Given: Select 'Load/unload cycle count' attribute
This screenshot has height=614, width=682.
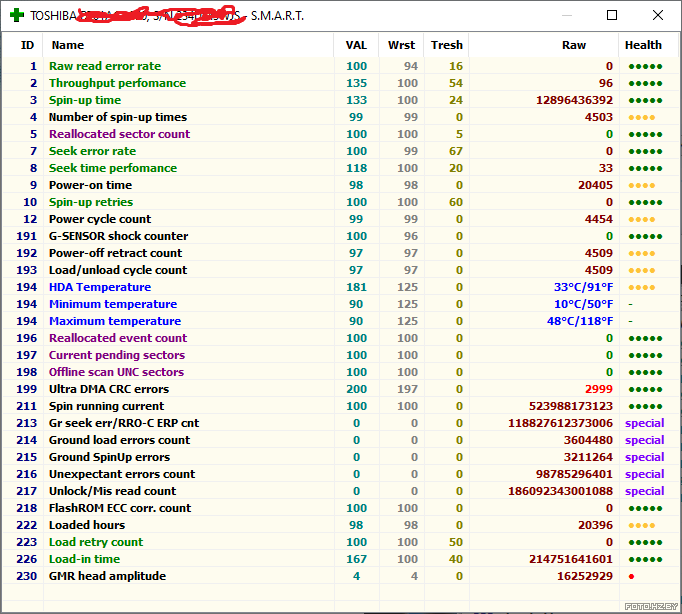Looking at the screenshot, I should 118,270.
